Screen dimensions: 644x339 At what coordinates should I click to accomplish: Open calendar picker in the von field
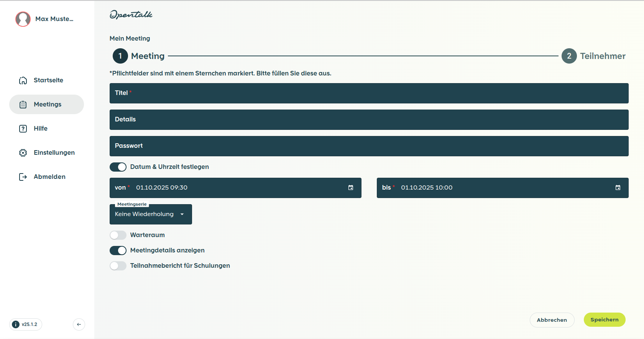(x=350, y=188)
